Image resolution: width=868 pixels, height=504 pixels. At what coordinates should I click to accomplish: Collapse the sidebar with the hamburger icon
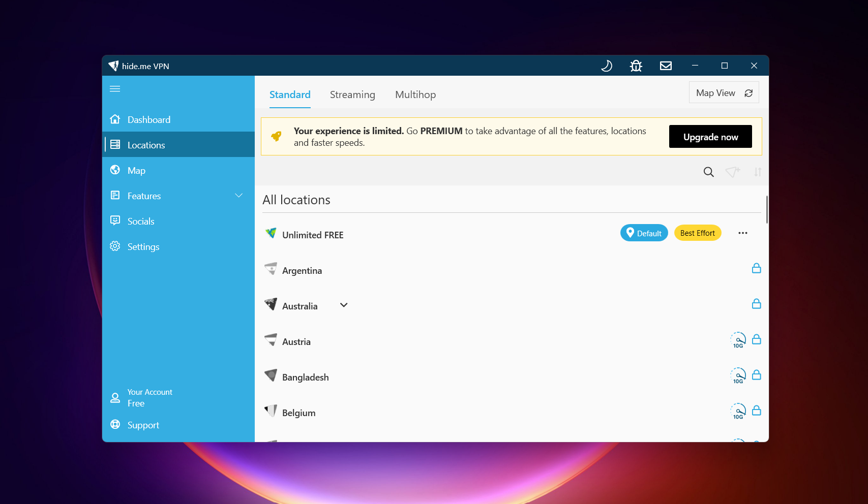coord(115,89)
